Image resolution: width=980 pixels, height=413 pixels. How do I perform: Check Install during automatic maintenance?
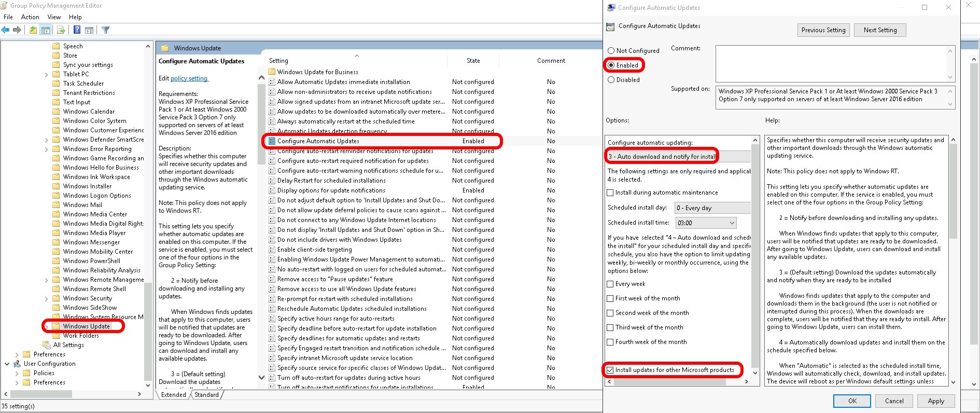(610, 192)
